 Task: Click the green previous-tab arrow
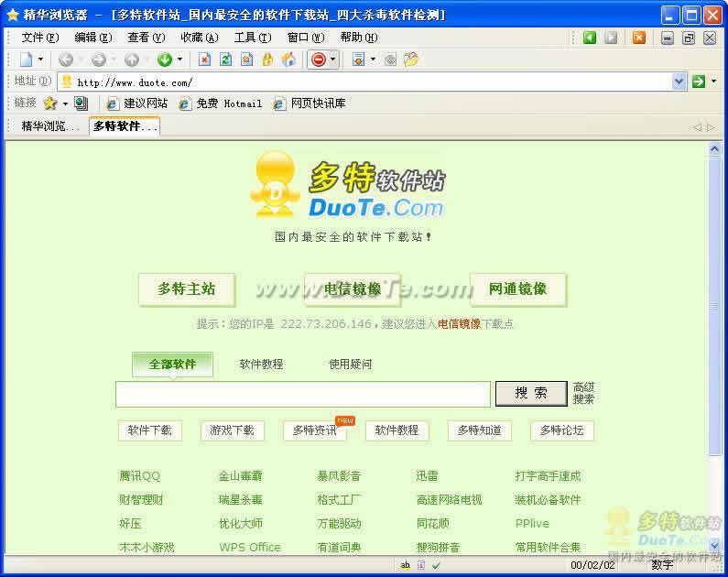(x=590, y=38)
